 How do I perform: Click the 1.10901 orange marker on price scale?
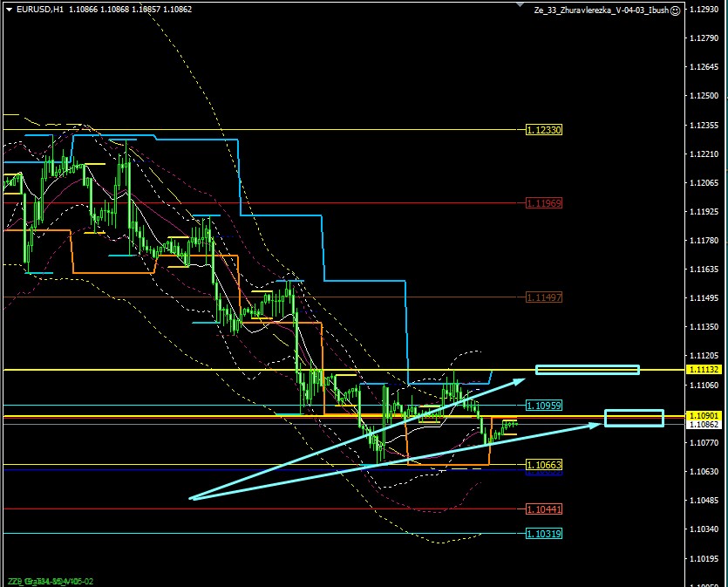(706, 415)
